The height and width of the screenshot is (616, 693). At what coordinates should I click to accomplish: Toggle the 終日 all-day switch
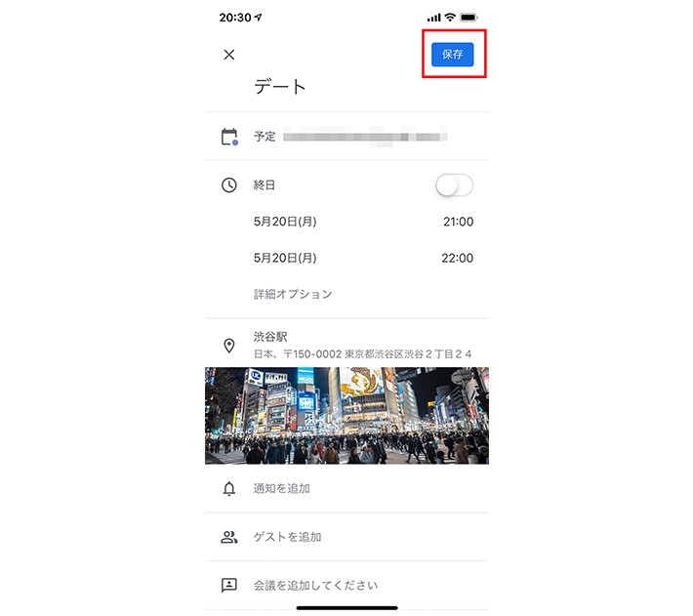454,185
